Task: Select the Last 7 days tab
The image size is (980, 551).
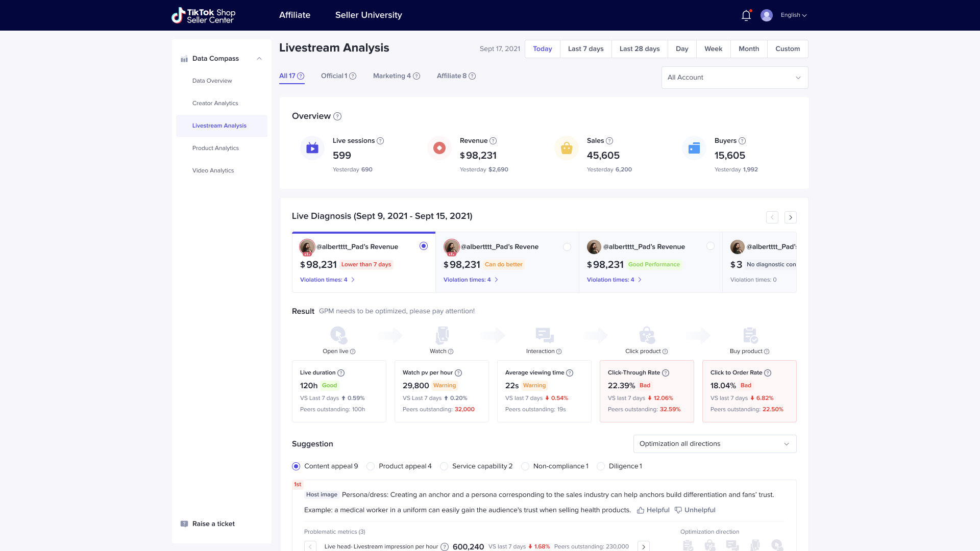Action: coord(585,49)
